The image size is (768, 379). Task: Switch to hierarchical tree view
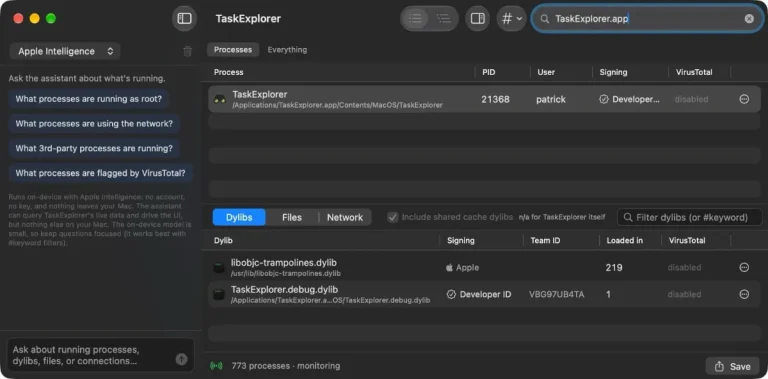[443, 19]
